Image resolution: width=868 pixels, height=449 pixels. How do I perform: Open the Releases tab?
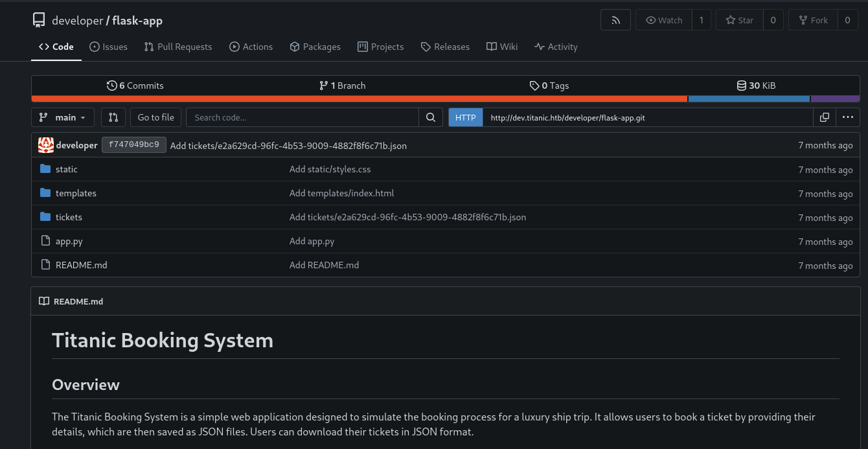click(x=445, y=47)
